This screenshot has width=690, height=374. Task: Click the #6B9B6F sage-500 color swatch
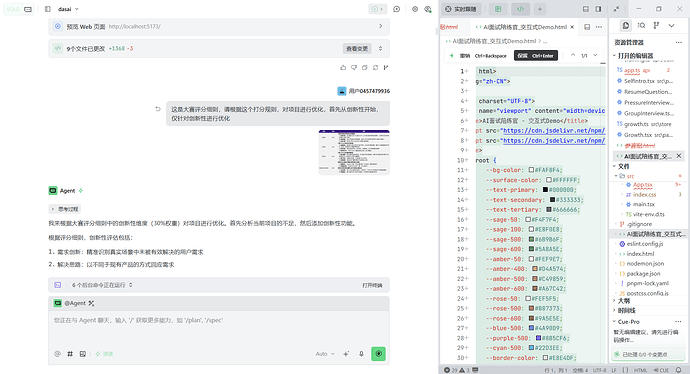click(x=532, y=239)
